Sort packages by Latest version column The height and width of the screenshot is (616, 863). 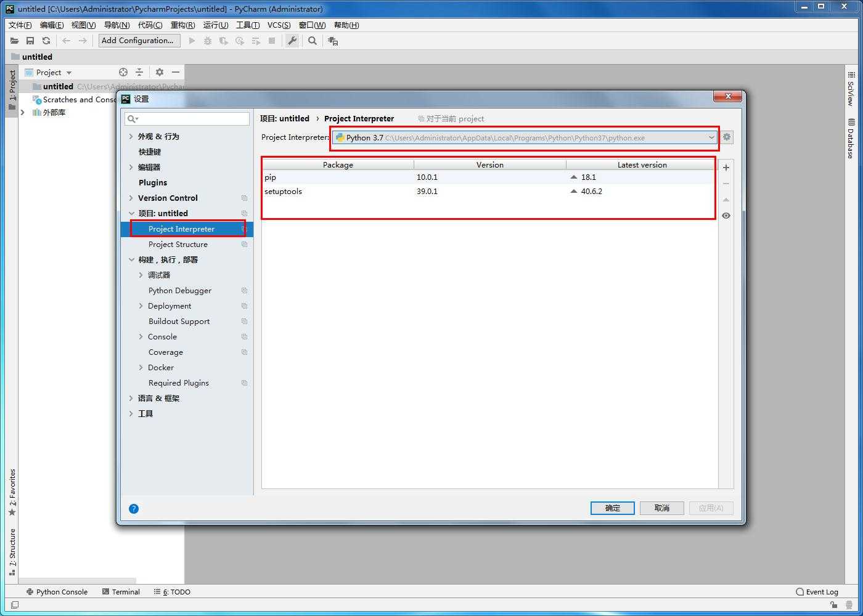click(642, 164)
